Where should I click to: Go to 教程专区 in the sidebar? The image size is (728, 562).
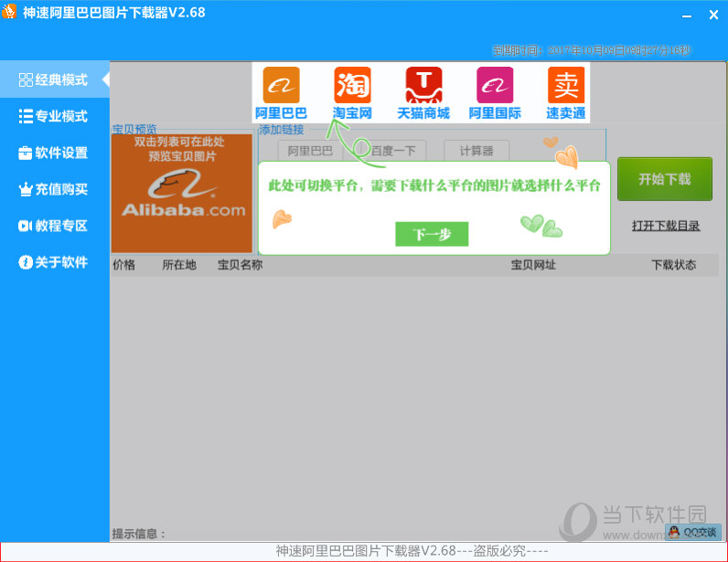coord(53,226)
